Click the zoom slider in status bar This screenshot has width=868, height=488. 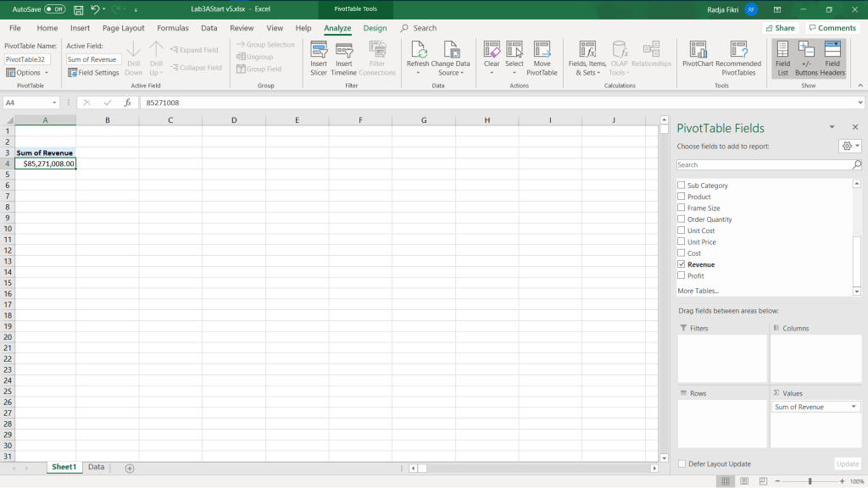point(810,481)
